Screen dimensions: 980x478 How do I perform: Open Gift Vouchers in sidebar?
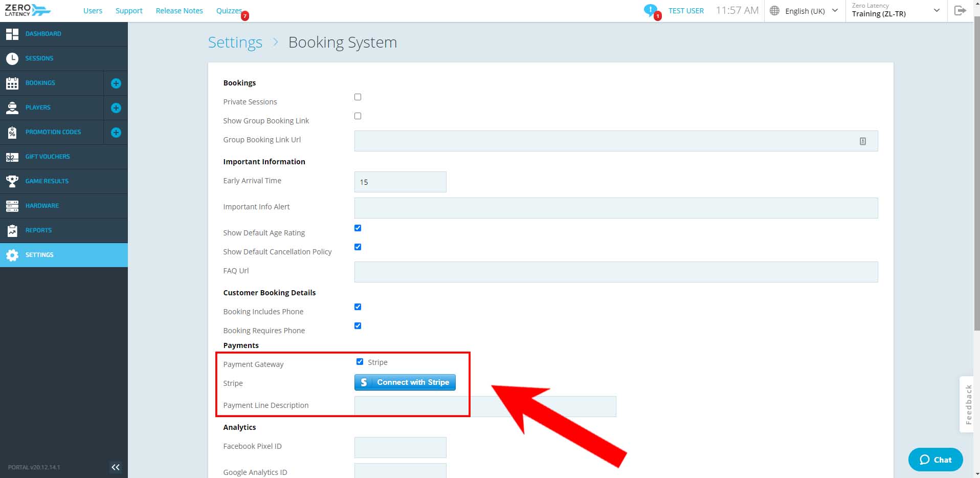pos(64,157)
